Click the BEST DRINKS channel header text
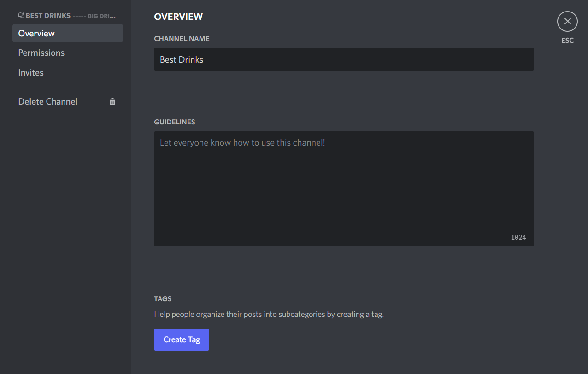This screenshot has width=588, height=374. [x=48, y=16]
